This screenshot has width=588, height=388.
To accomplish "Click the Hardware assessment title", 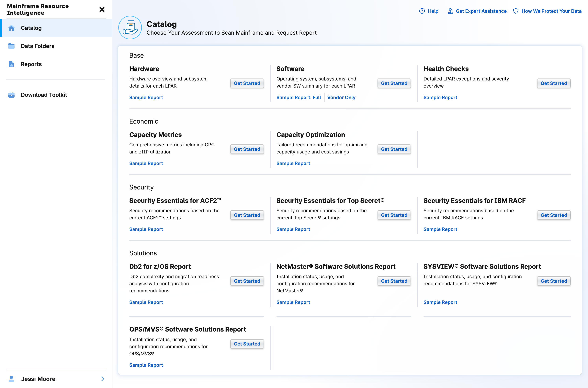I will pyautogui.click(x=144, y=69).
